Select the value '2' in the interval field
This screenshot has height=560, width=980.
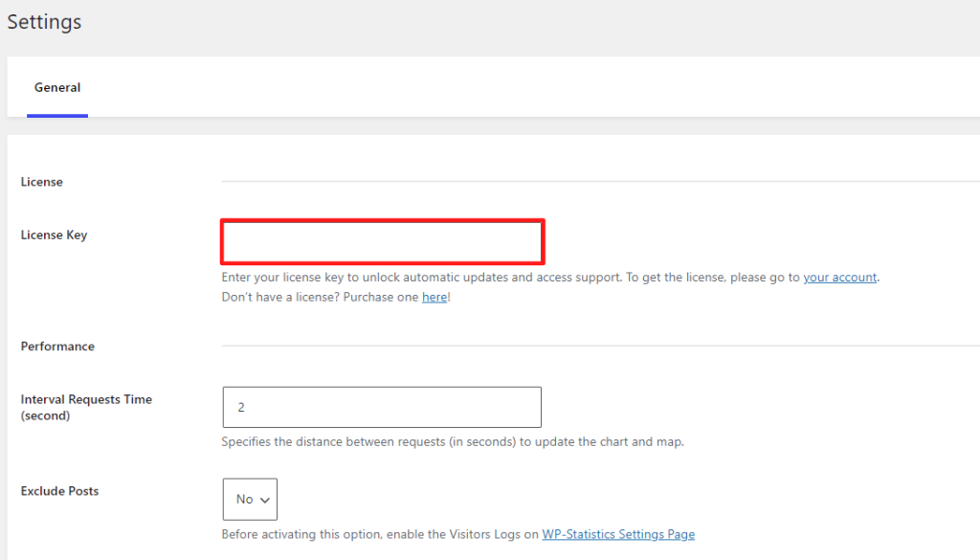241,408
